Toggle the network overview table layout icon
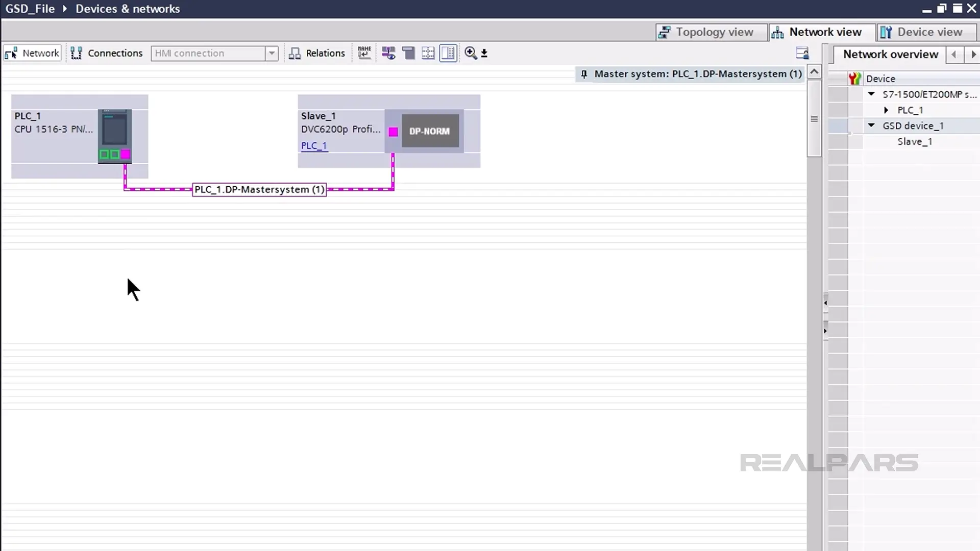This screenshot has width=980, height=551. click(448, 53)
